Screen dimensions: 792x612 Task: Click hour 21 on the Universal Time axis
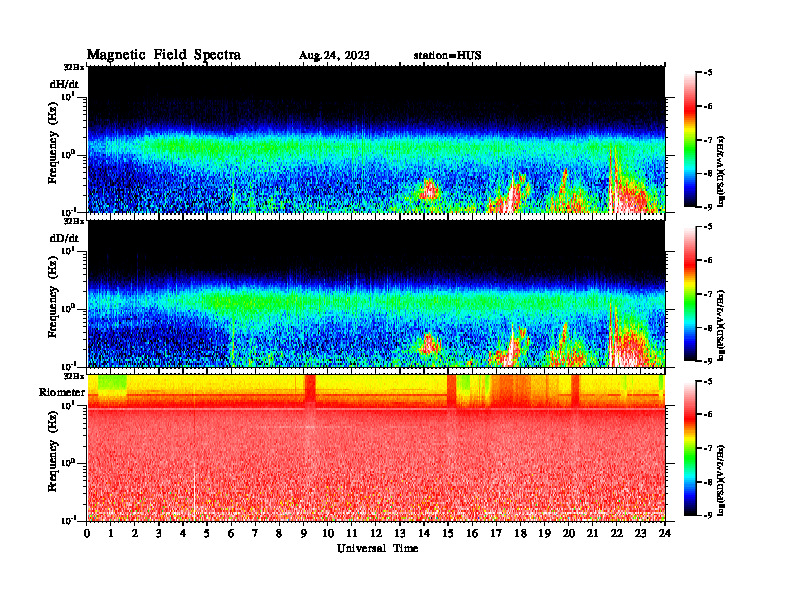592,533
